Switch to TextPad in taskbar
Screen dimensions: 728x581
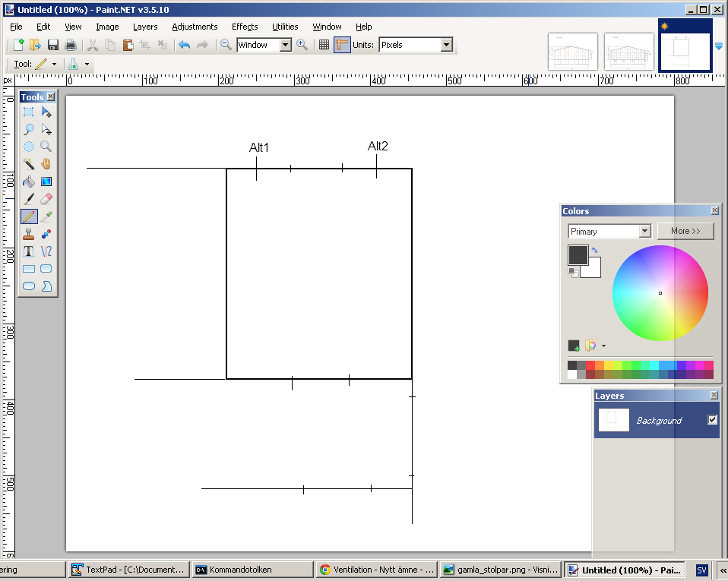[x=129, y=570]
